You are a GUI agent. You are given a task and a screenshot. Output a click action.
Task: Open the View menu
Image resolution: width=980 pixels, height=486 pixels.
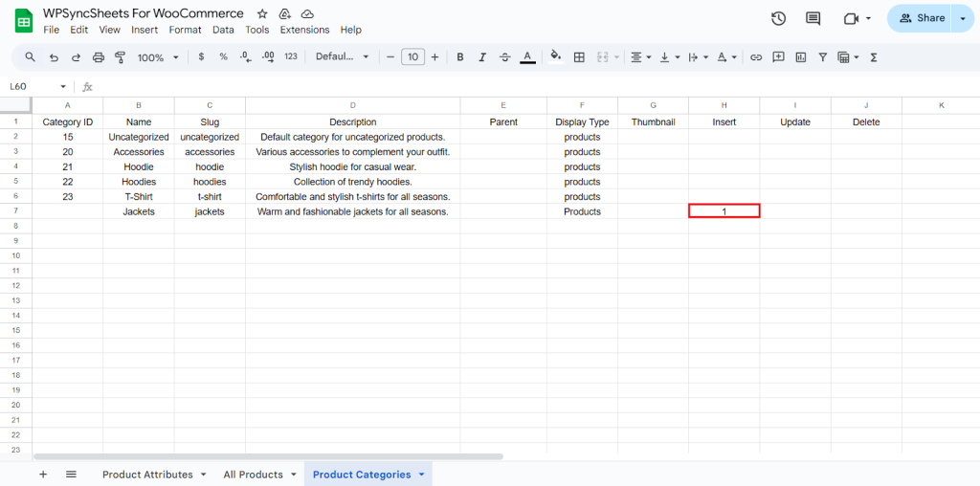[x=109, y=30]
